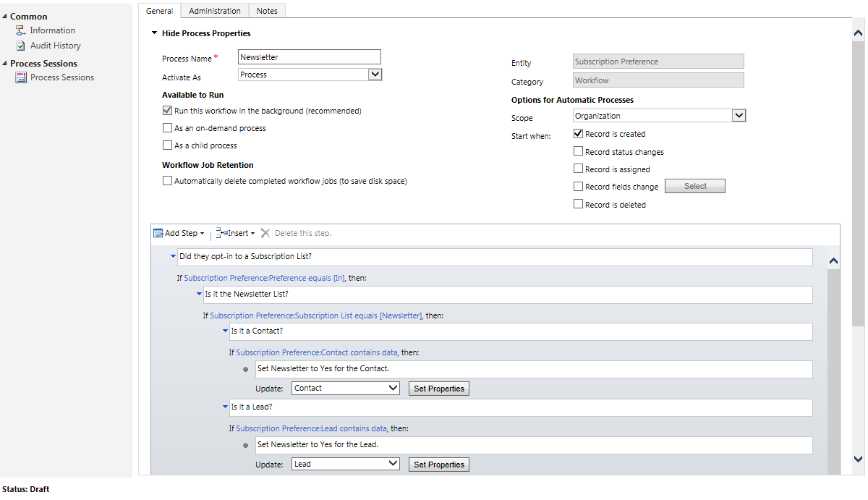
Task: Uncheck 'Record is created' checkbox
Action: coord(578,134)
